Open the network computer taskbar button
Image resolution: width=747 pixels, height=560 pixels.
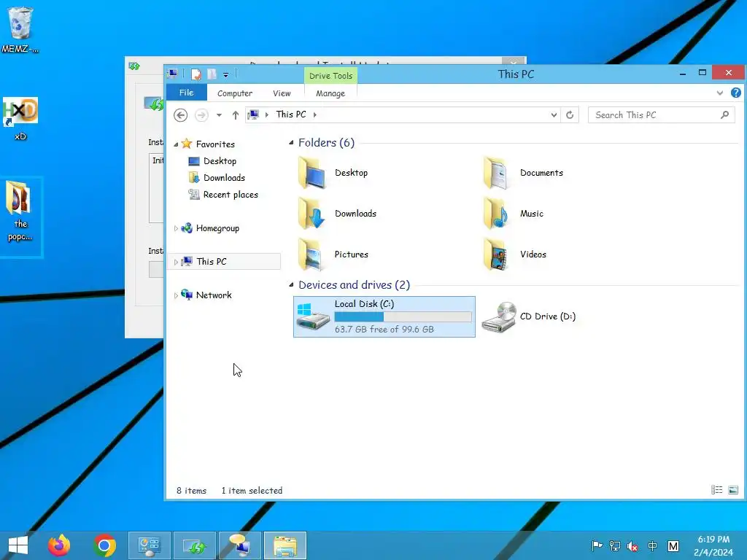tap(239, 545)
